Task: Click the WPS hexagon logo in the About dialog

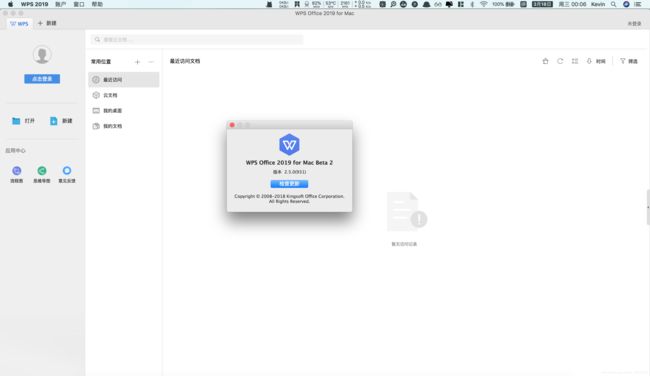Action: [289, 145]
